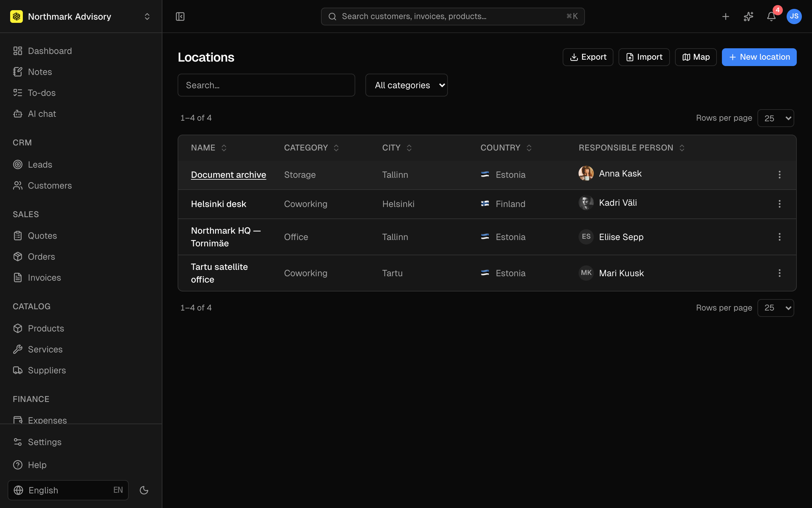Screen dimensions: 812x508
Task: Click the plus quick-add icon in top bar
Action: click(725, 17)
